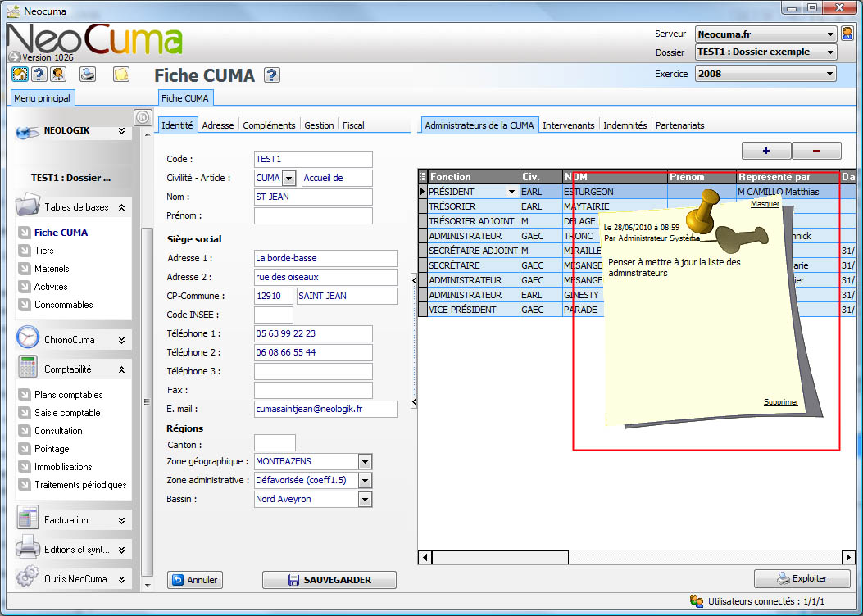
Task: Collapse the sidebar with the round arrow button
Action: point(143,117)
